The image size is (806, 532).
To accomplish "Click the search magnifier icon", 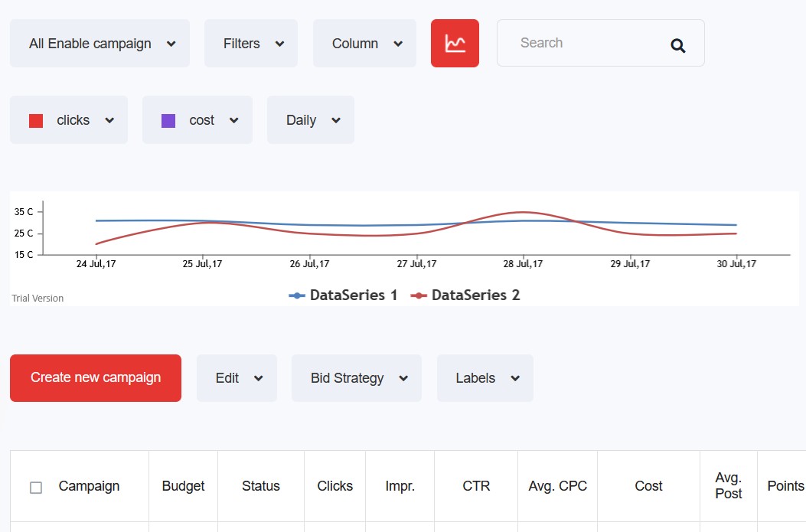I will point(677,45).
